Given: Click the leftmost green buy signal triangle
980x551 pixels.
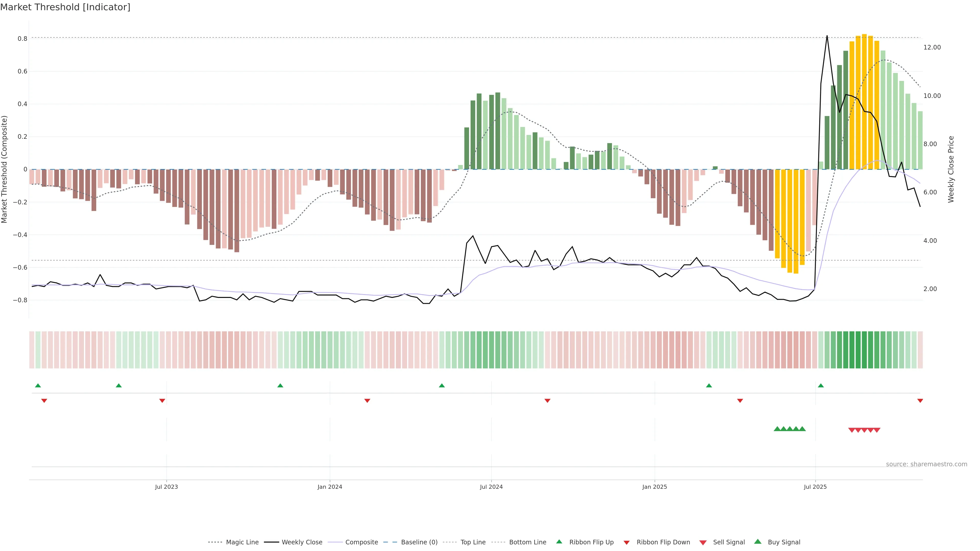Looking at the screenshot, I should pos(777,429).
